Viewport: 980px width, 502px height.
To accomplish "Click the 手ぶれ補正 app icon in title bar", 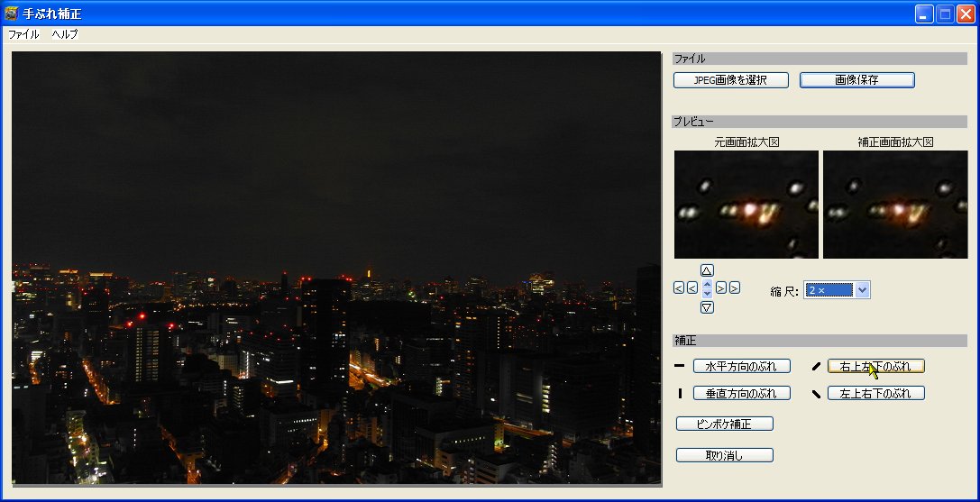I will [x=11, y=14].
